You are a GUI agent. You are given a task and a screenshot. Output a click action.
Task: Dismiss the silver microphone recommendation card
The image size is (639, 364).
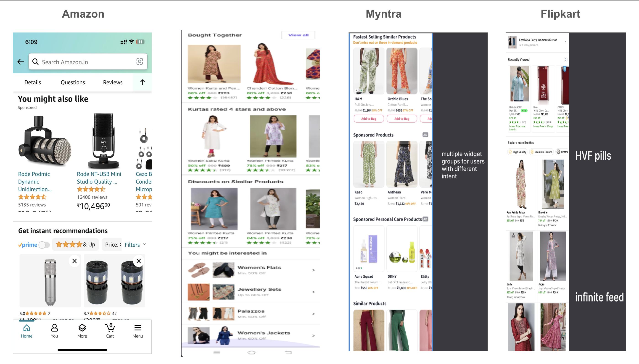(x=74, y=261)
